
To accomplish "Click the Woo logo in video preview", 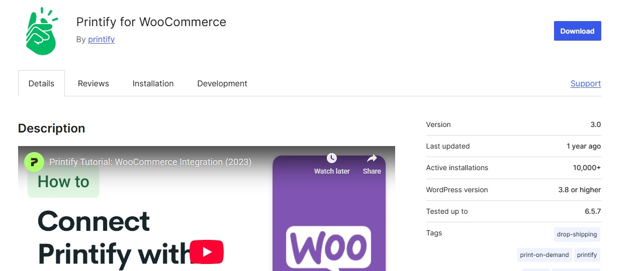I will pyautogui.click(x=328, y=248).
